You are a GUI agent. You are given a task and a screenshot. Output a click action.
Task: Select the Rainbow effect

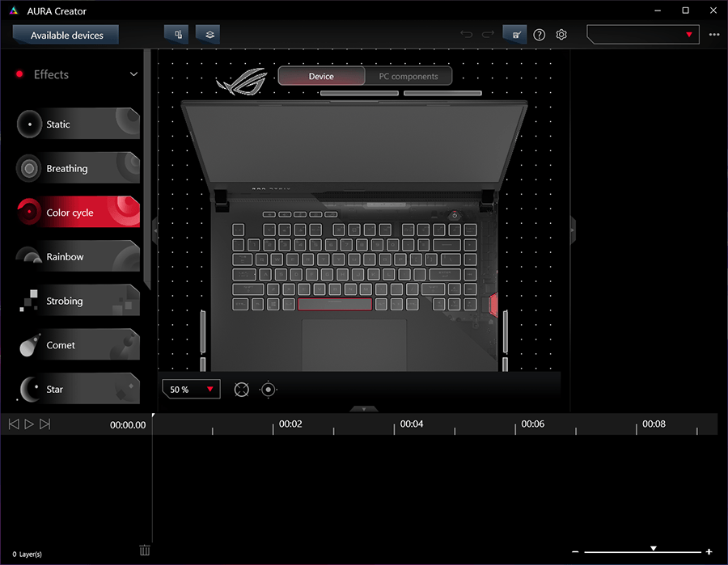(78, 256)
